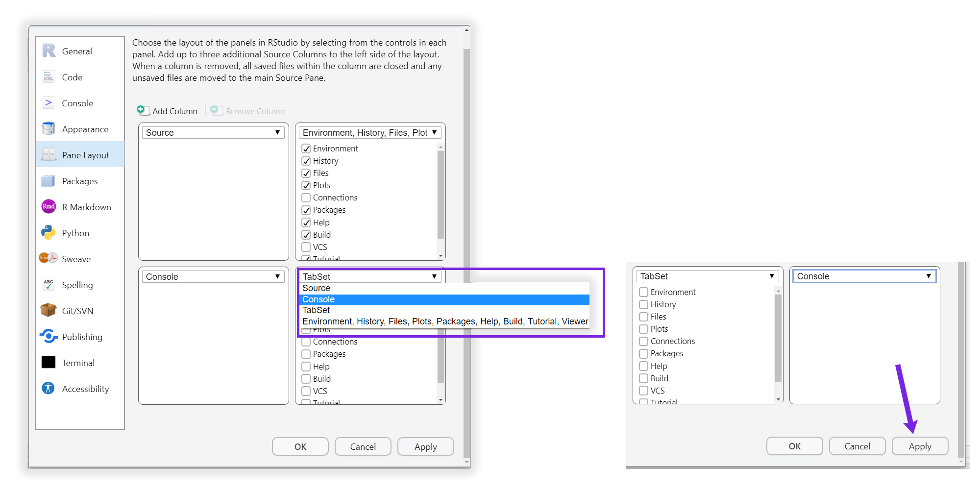Choose TabSet from the dropdown list

click(x=444, y=310)
